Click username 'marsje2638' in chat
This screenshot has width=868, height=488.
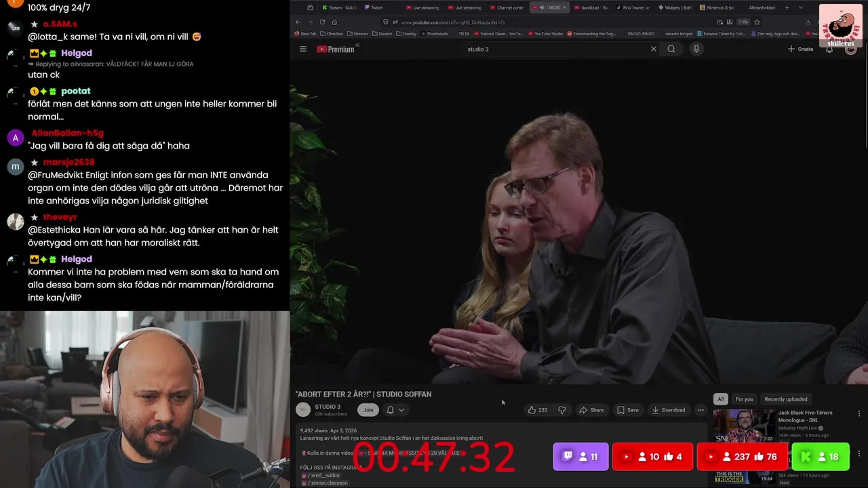pyautogui.click(x=68, y=162)
